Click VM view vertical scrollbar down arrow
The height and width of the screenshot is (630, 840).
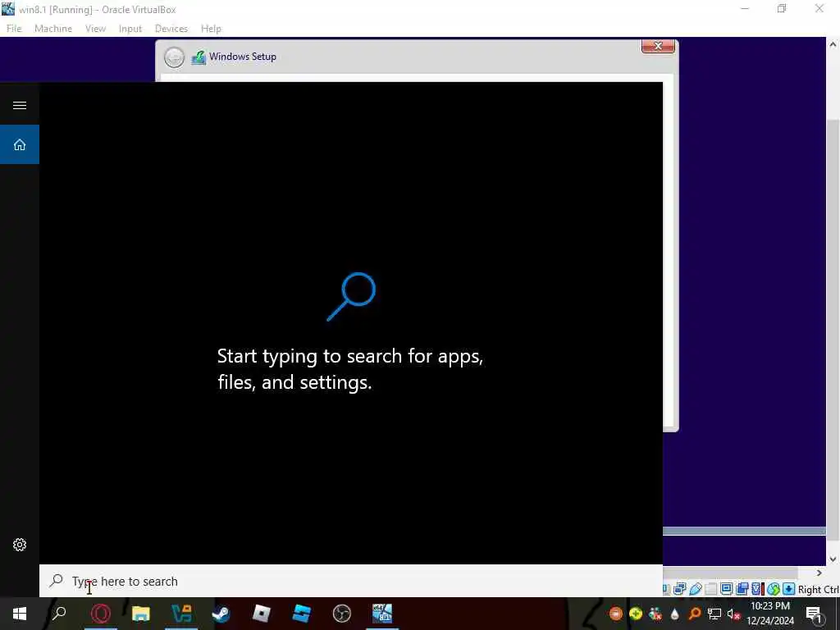[x=833, y=559]
